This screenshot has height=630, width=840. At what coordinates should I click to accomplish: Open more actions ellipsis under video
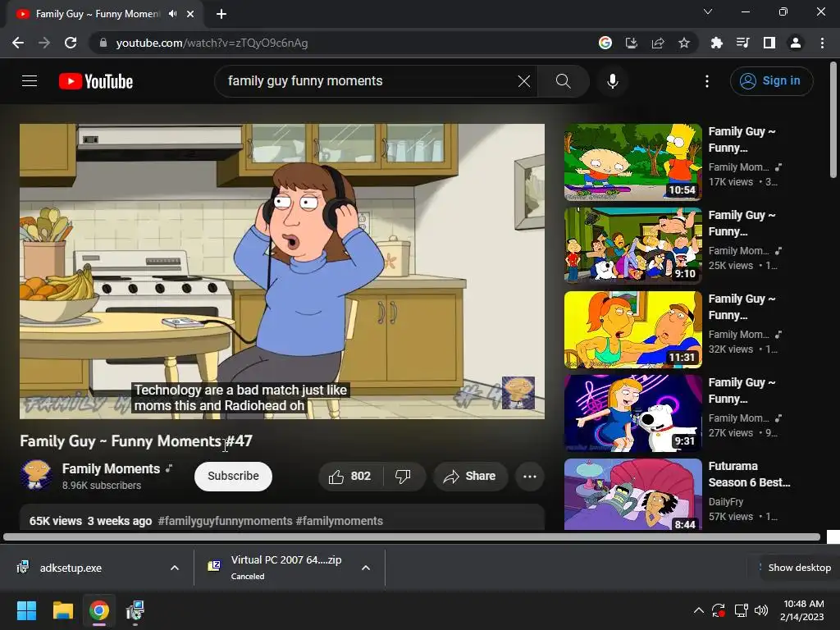point(530,477)
